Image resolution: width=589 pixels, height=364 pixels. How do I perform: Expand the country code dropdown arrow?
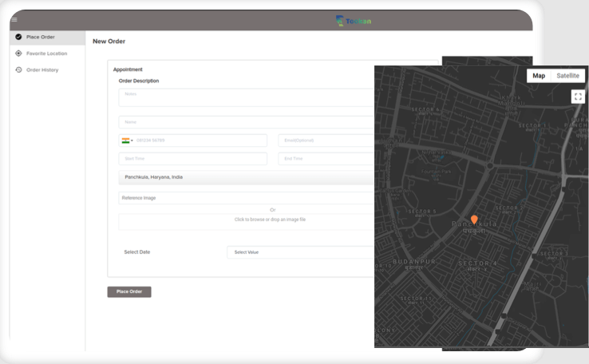[x=132, y=140]
